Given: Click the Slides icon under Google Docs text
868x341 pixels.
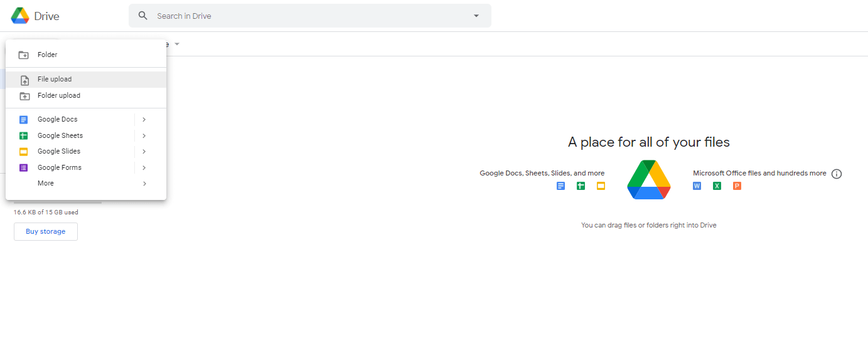Looking at the screenshot, I should click(601, 186).
